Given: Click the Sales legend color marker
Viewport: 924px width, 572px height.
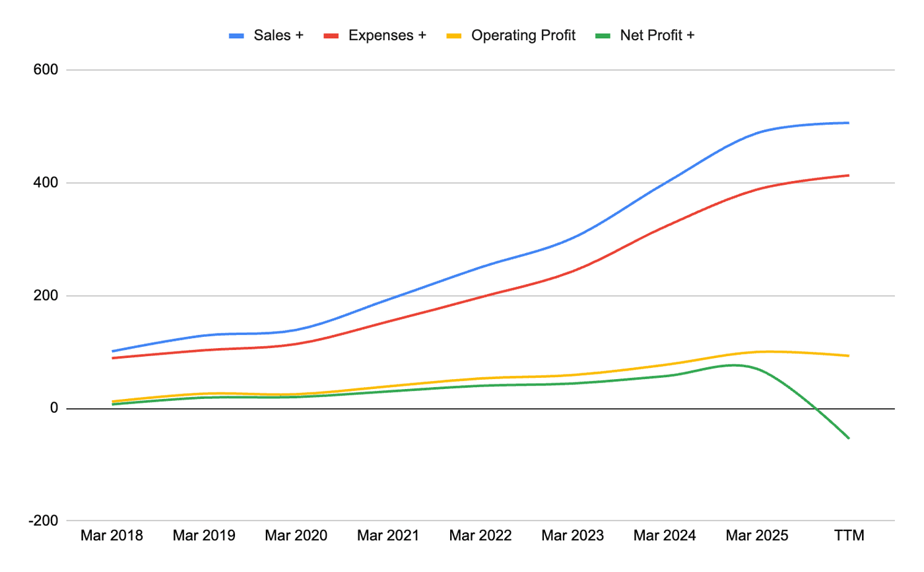Looking at the screenshot, I should click(x=236, y=35).
